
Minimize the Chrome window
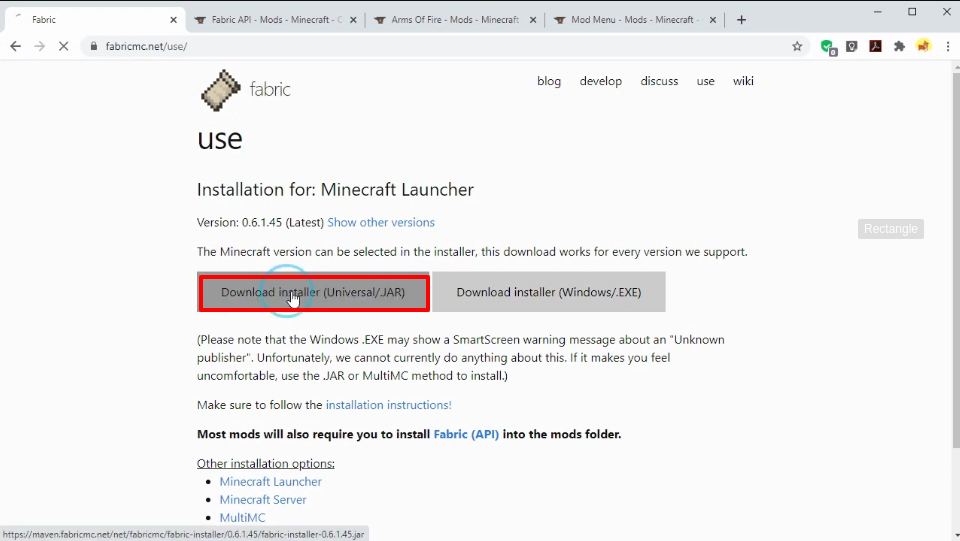(x=877, y=12)
